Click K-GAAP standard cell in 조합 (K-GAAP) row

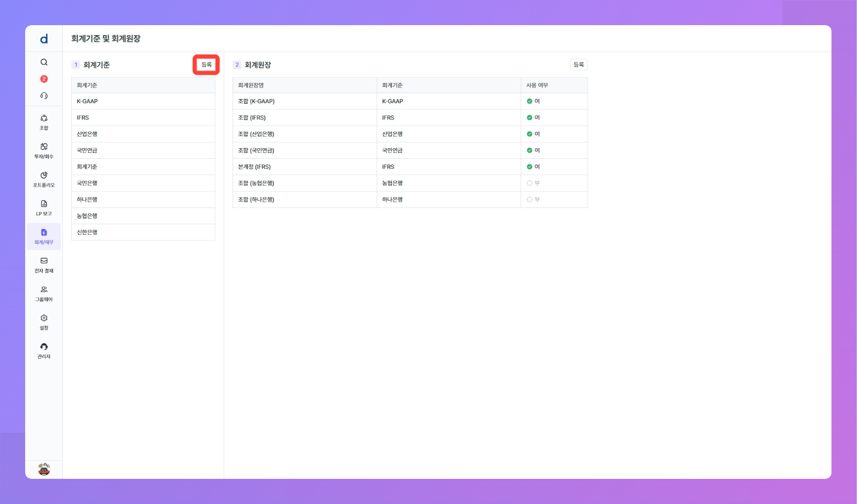tap(449, 101)
